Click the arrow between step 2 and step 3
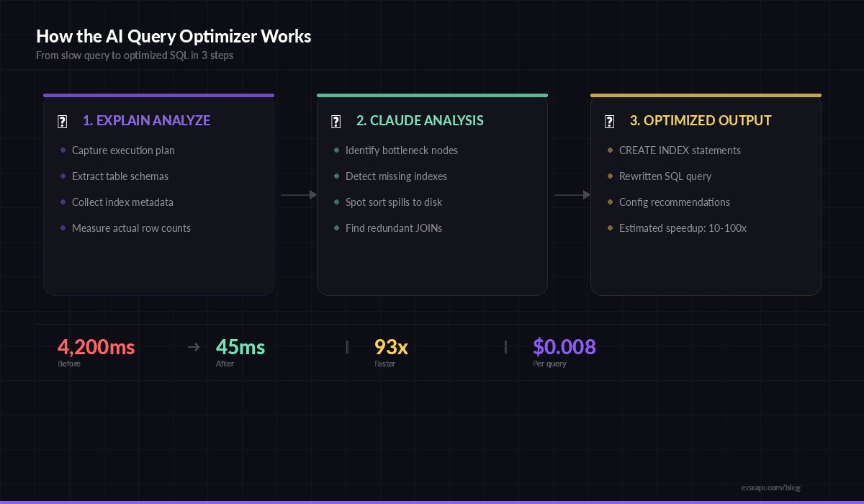The image size is (864, 504). coord(572,194)
